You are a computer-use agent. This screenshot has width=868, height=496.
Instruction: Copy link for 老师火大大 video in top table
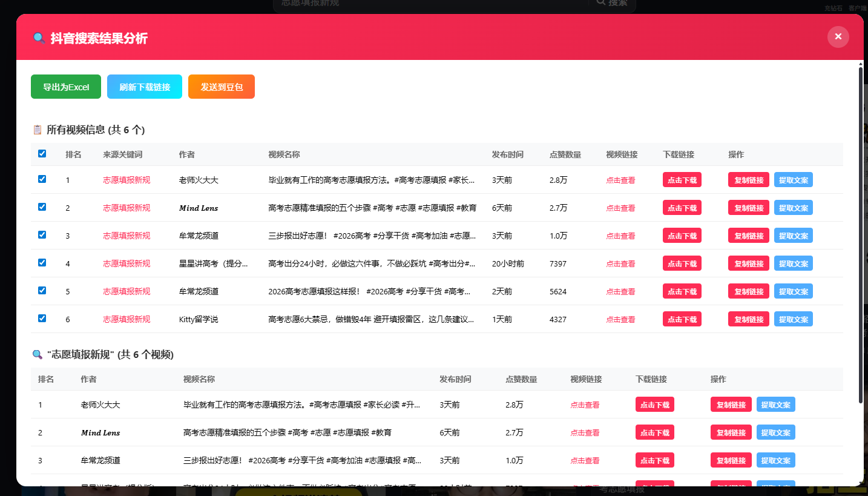tap(749, 180)
